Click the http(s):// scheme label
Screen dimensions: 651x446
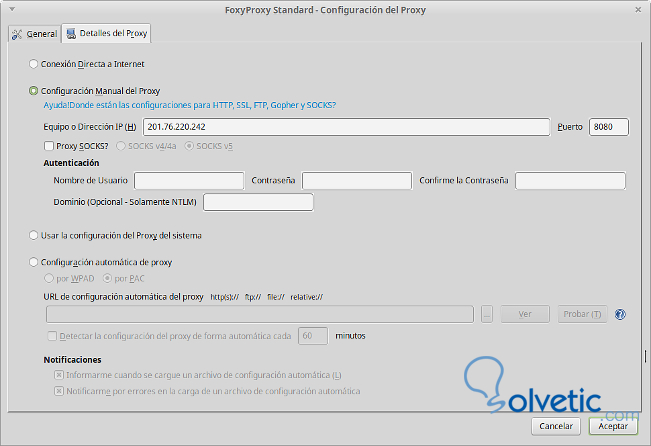click(x=225, y=297)
